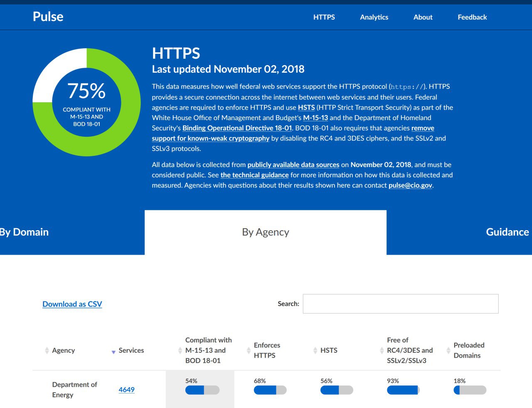The width and height of the screenshot is (532, 408).
Task: Sort by HSTS column
Action: coord(328,350)
